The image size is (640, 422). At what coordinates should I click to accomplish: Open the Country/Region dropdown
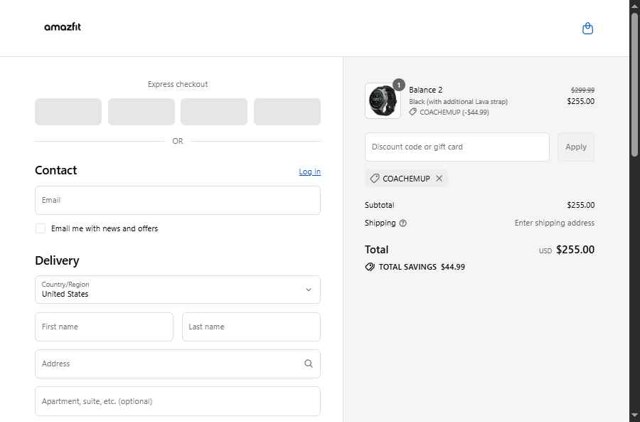[x=178, y=289]
